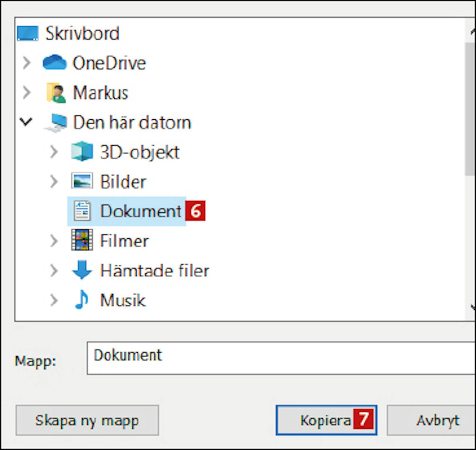Click the Musik note icon
476x450 pixels.
click(x=82, y=300)
